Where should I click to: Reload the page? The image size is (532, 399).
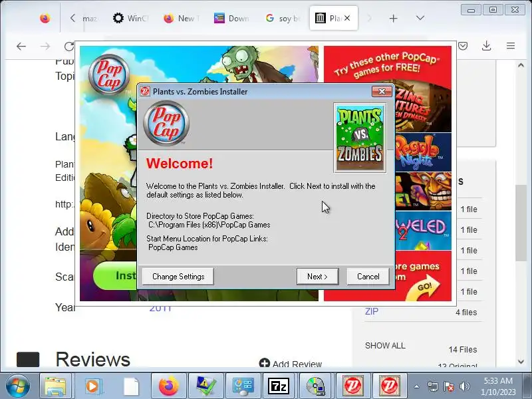point(69,46)
